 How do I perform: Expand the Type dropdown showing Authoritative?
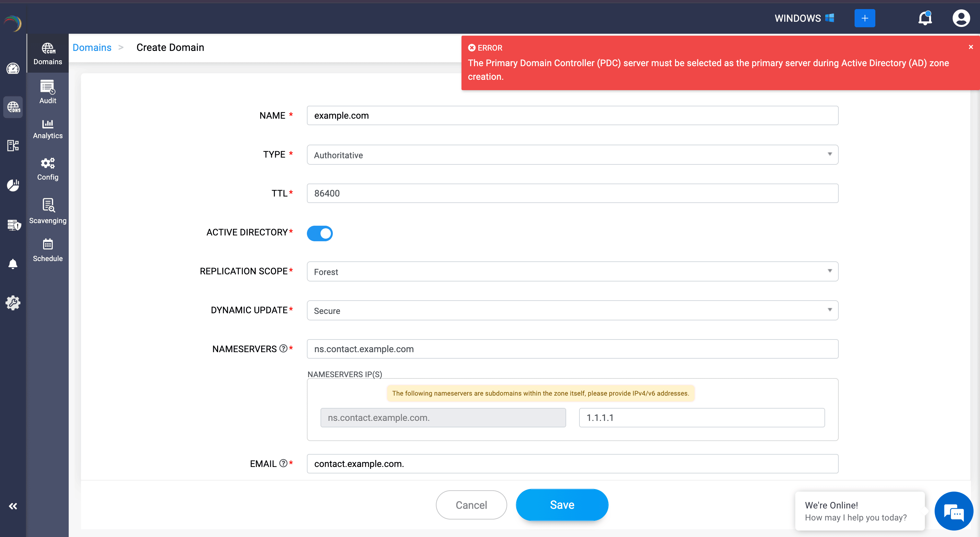[572, 155]
